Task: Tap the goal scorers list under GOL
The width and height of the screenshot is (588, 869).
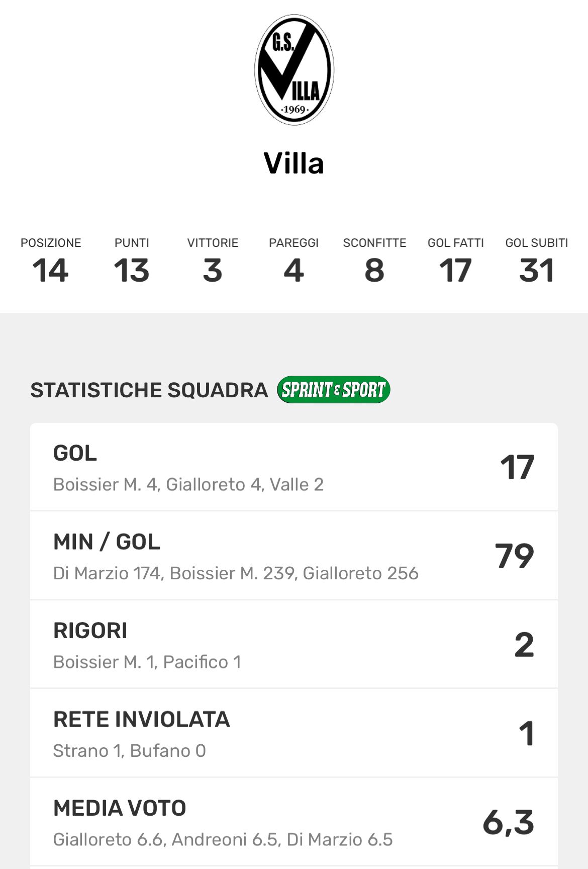Action: [188, 485]
